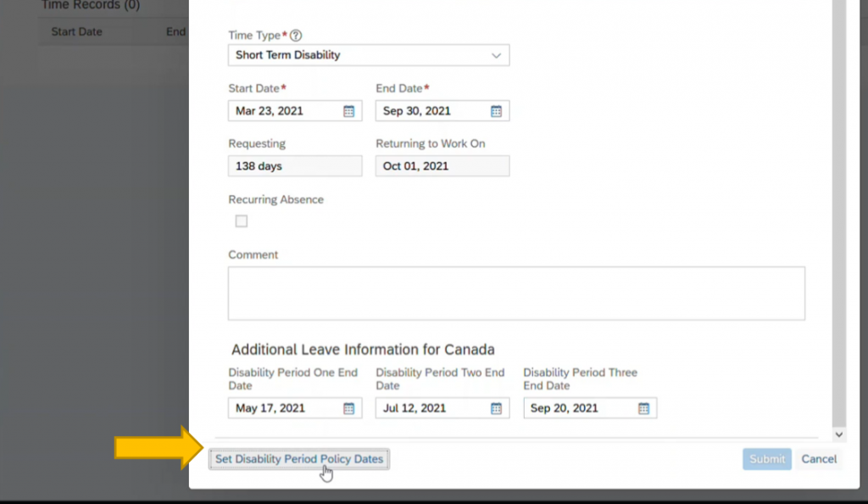Expand the Time Type dropdown
868x504 pixels.
(496, 55)
